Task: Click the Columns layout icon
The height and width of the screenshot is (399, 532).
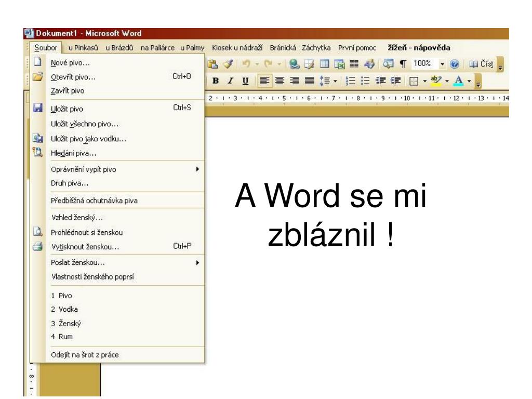Action: point(354,64)
